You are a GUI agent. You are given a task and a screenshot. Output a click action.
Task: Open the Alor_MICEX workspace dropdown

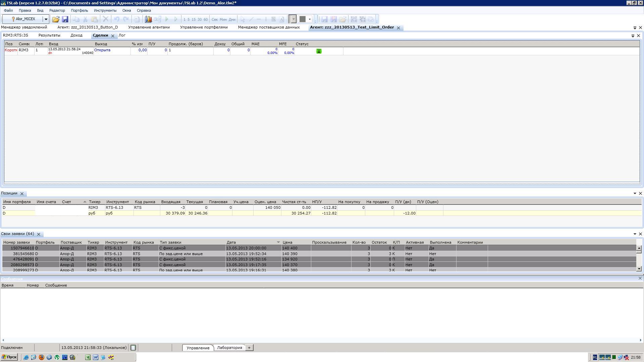point(46,19)
